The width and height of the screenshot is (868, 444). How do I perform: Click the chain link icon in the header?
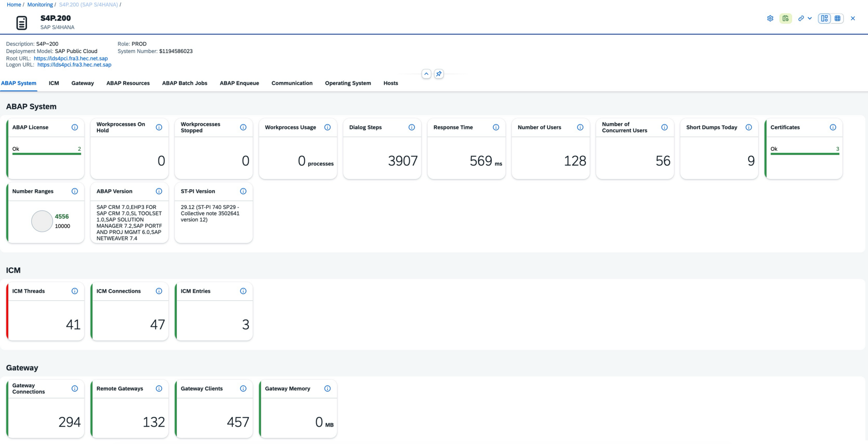point(801,18)
